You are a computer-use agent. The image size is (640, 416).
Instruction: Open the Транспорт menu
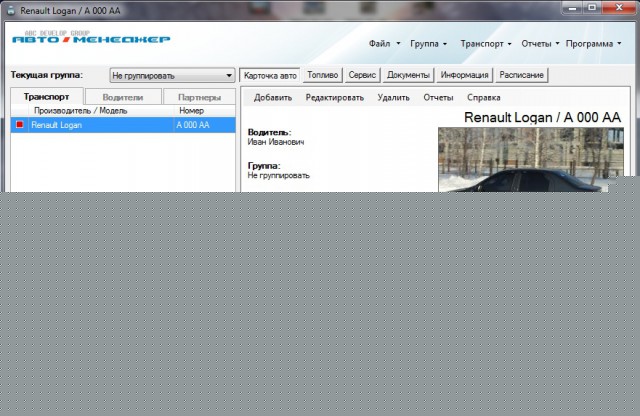pyautogui.click(x=486, y=44)
